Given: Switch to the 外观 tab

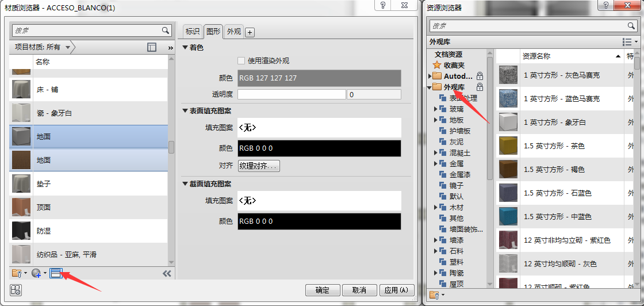Looking at the screenshot, I should (x=234, y=31).
